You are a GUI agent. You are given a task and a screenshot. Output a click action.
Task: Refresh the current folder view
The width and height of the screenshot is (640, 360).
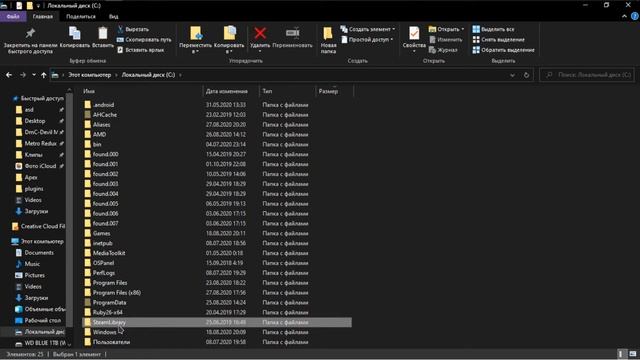click(526, 75)
